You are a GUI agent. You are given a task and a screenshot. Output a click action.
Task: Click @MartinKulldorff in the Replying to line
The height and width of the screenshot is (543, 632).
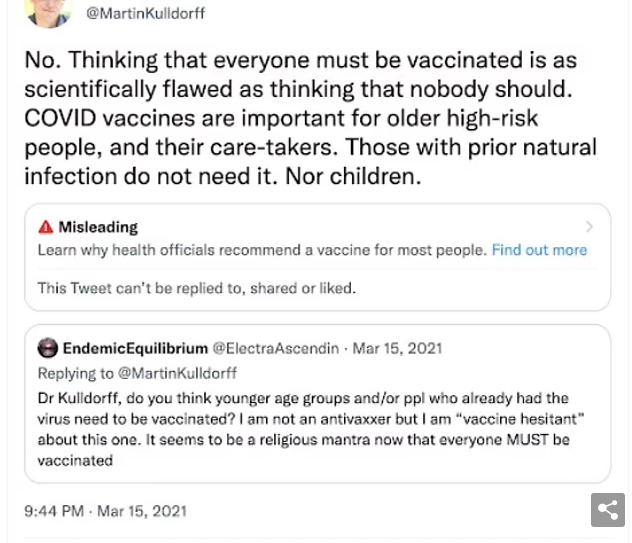[177, 373]
